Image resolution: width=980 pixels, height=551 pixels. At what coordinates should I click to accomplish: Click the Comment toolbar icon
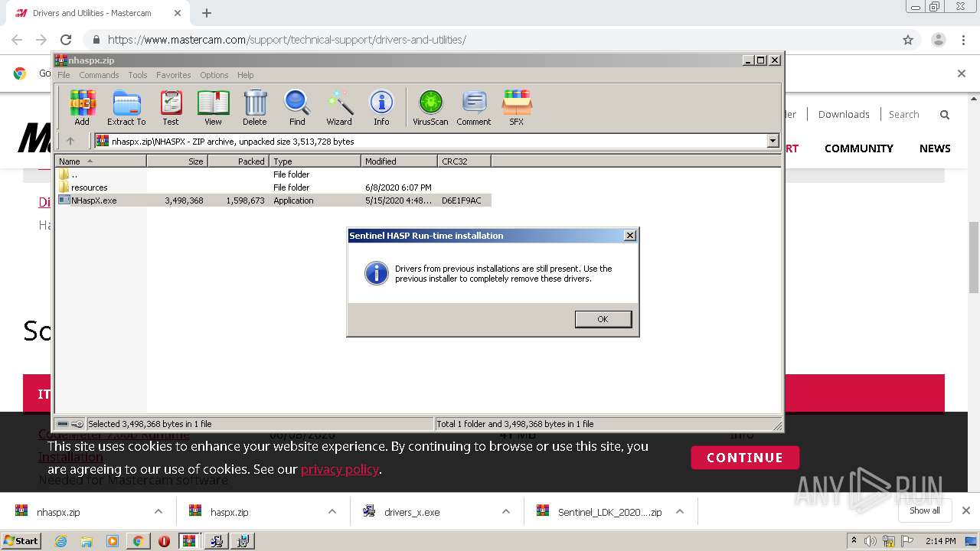[474, 107]
